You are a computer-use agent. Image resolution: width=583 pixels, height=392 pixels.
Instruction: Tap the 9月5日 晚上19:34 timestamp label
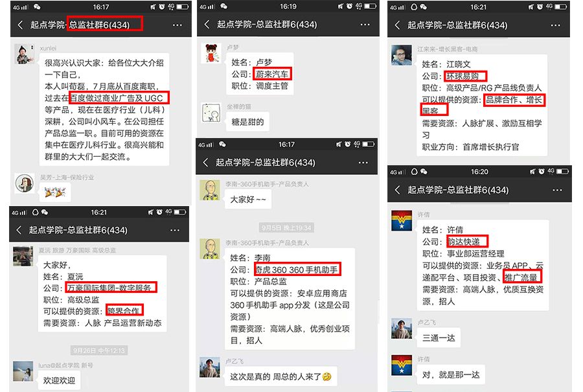tap(286, 227)
